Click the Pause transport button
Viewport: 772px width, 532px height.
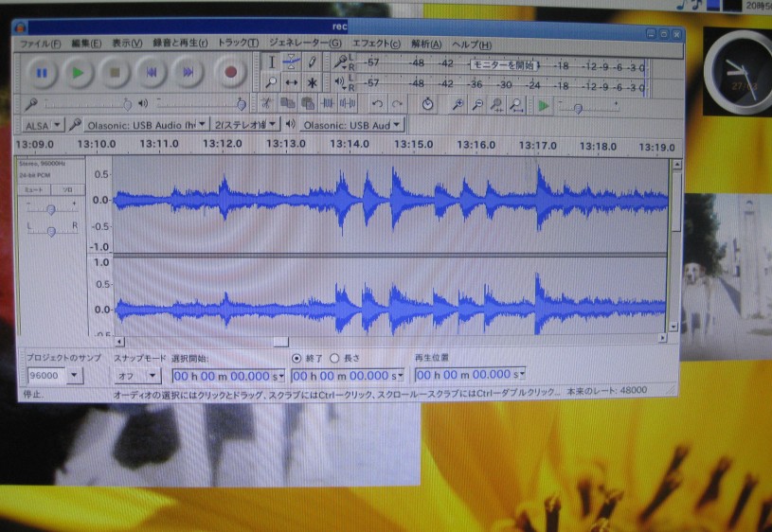(42, 73)
